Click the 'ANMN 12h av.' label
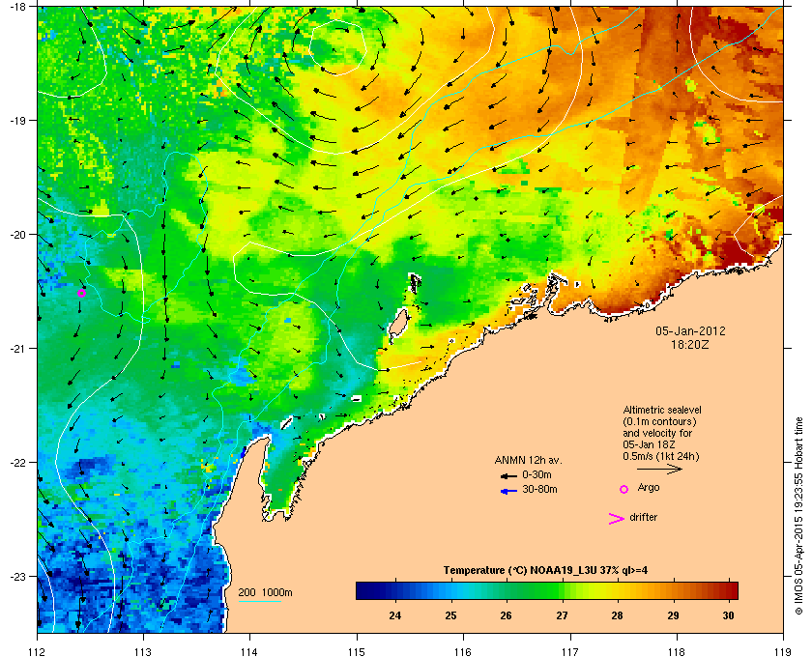 (528, 460)
